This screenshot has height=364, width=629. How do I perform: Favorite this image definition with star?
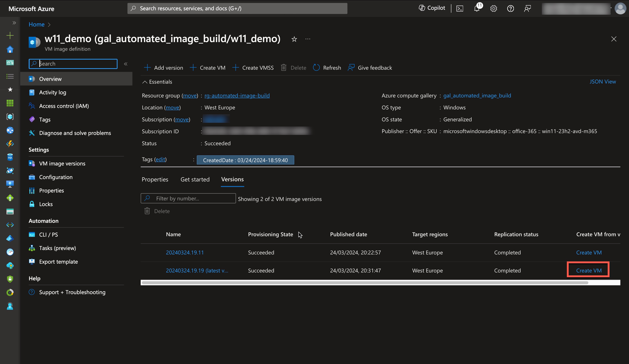(294, 39)
